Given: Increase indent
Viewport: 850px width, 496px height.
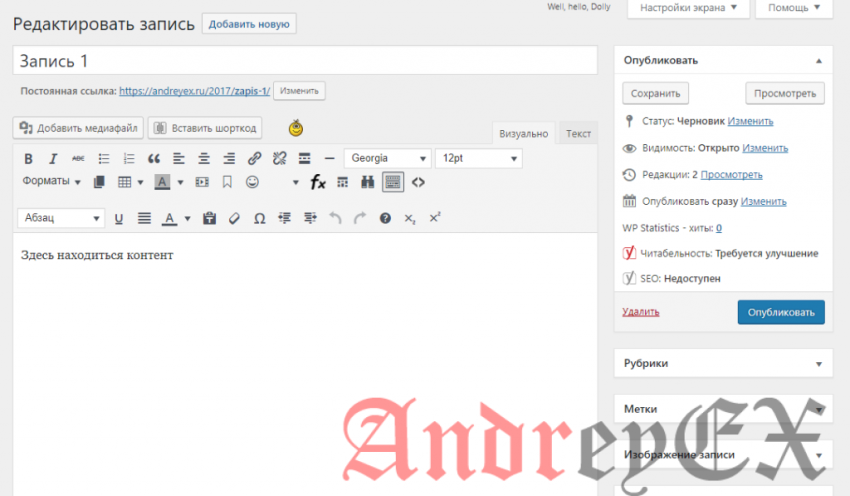Looking at the screenshot, I should click(x=310, y=218).
